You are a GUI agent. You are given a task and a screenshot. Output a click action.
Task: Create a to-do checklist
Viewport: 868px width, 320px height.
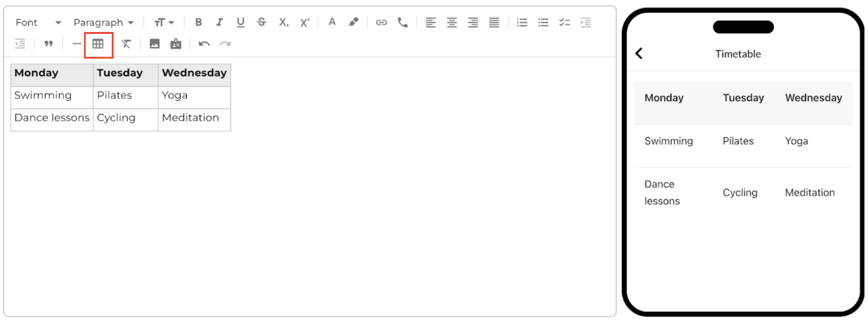coord(564,22)
